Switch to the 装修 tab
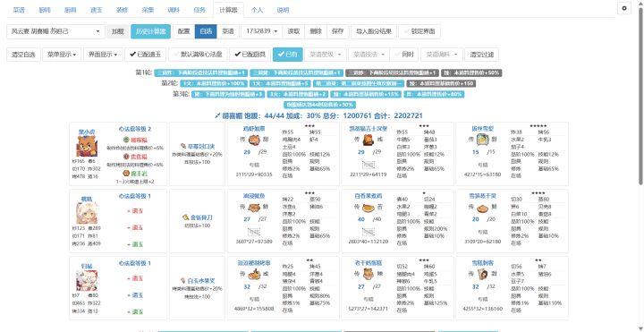The height and width of the screenshot is (332, 644). 122,10
